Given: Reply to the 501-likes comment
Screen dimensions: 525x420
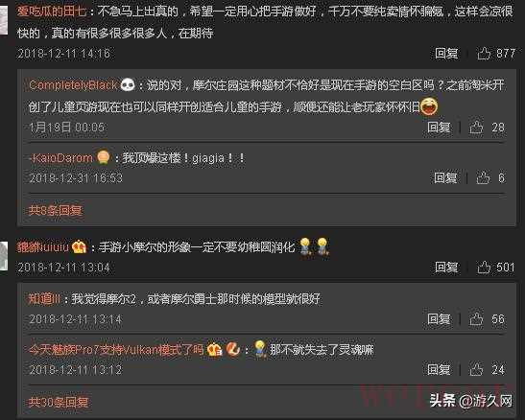Looking at the screenshot, I should 446,268.
